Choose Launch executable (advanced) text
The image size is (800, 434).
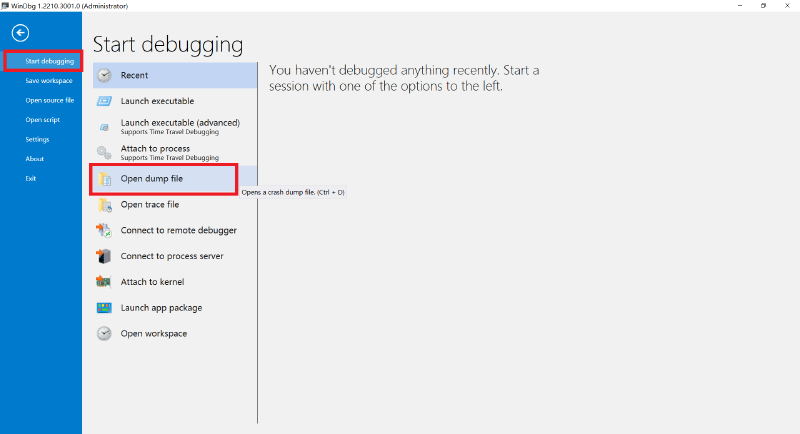point(180,123)
